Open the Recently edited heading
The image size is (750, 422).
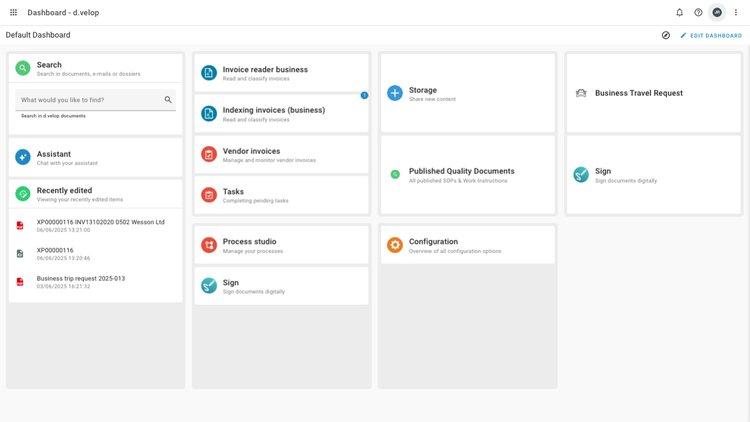tap(64, 190)
